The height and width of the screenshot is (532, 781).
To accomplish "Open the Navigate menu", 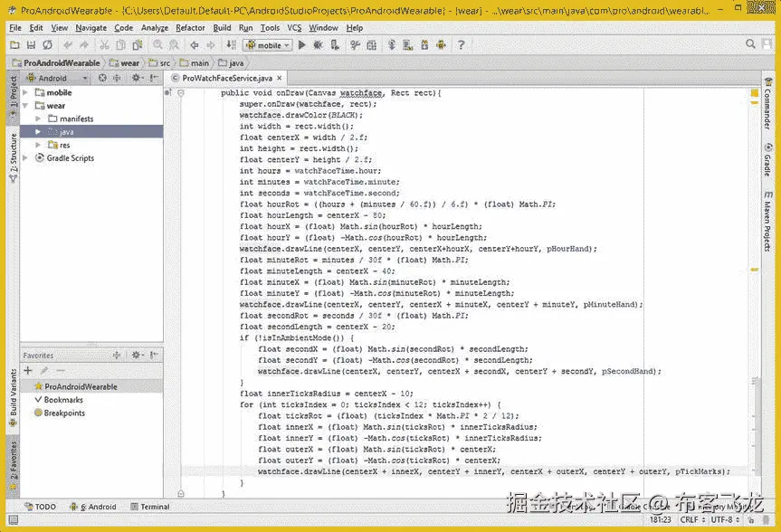I will click(91, 28).
